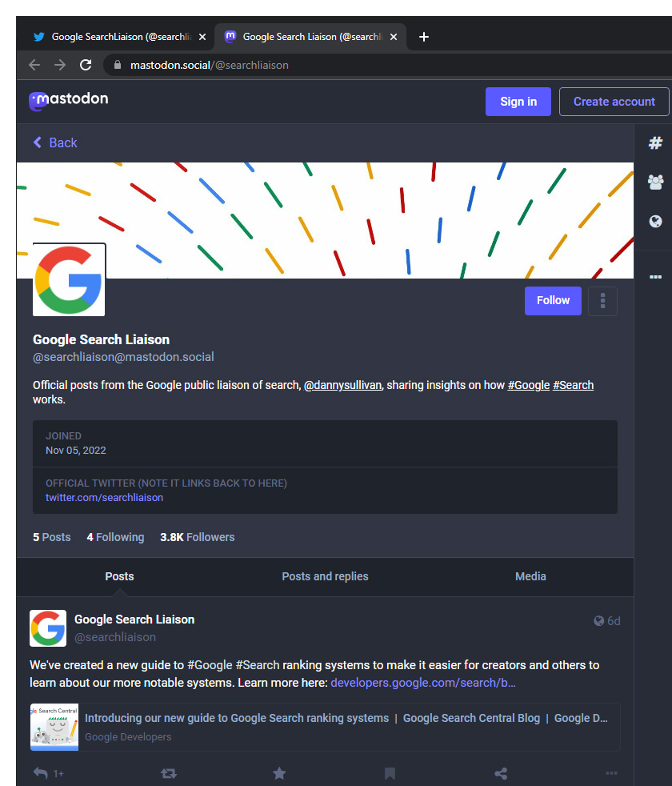The width and height of the screenshot is (672, 786).
Task: Close the Mastodon Google Search Liaison tab
Action: (394, 37)
